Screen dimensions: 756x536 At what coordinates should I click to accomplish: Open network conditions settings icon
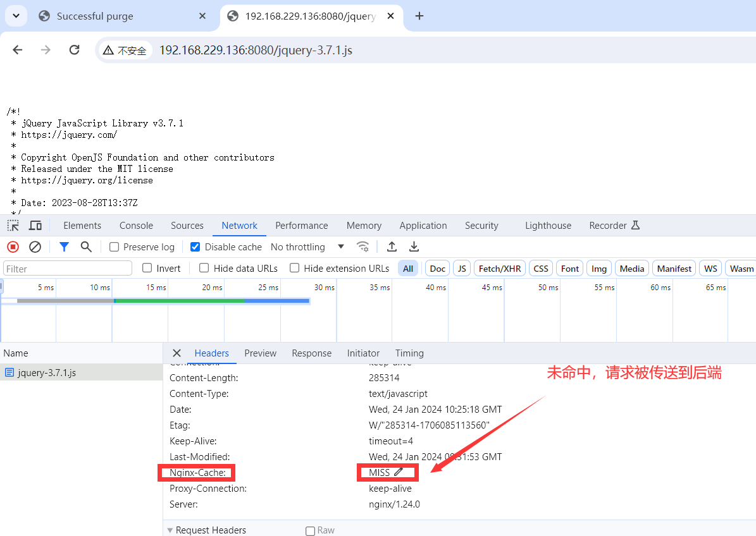pyautogui.click(x=363, y=247)
